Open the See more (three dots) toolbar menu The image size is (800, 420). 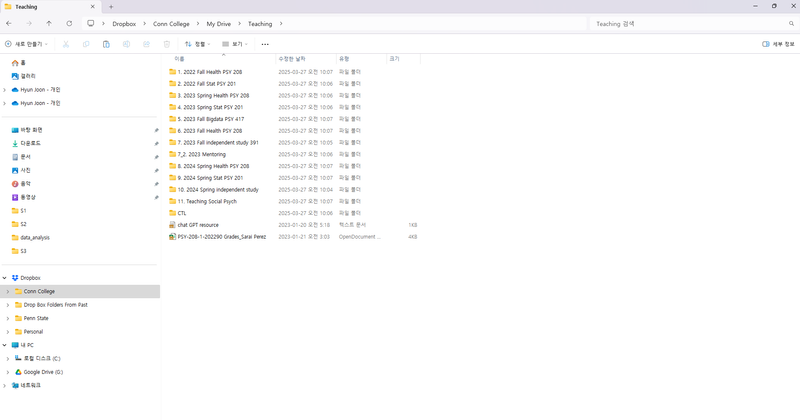[x=265, y=44]
